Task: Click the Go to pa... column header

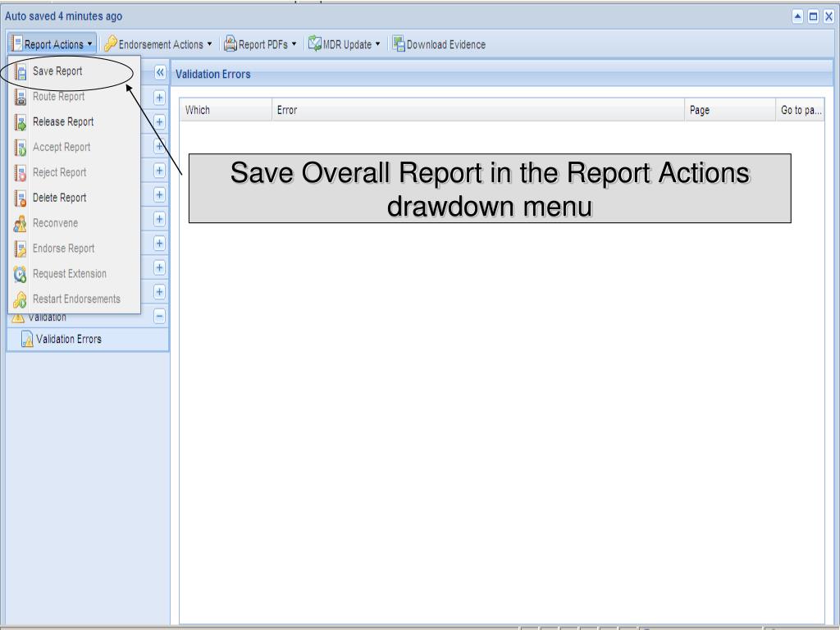Action: 801,110
